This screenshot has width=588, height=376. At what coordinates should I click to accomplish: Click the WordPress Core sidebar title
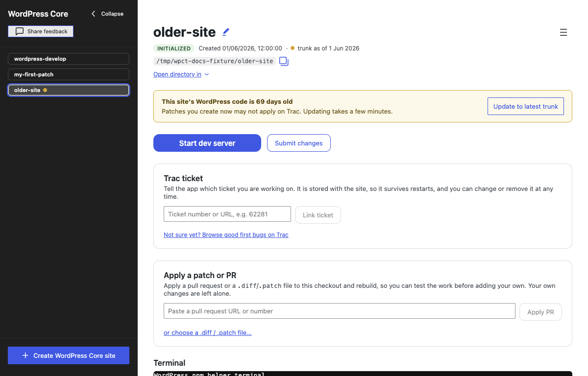coord(38,14)
